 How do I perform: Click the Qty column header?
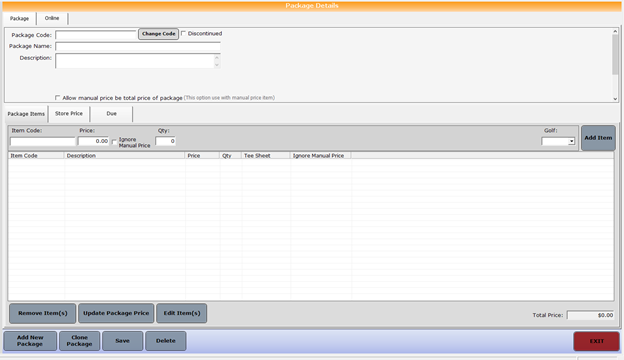tap(230, 156)
